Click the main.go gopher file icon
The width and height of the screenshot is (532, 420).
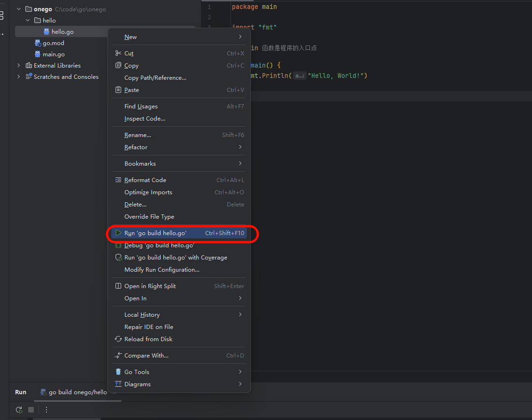pos(38,54)
